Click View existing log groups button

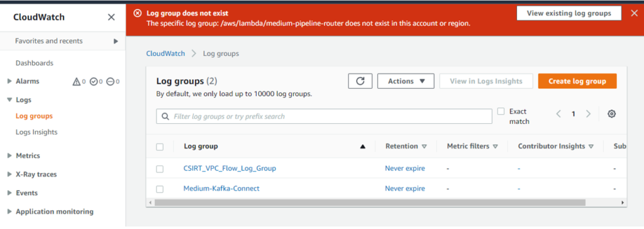569,13
